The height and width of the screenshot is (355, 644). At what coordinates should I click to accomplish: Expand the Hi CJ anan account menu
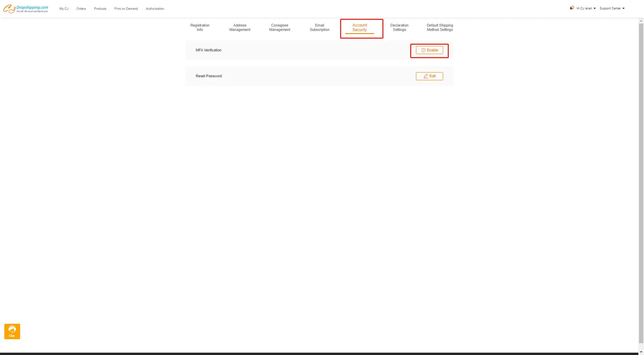tap(586, 8)
